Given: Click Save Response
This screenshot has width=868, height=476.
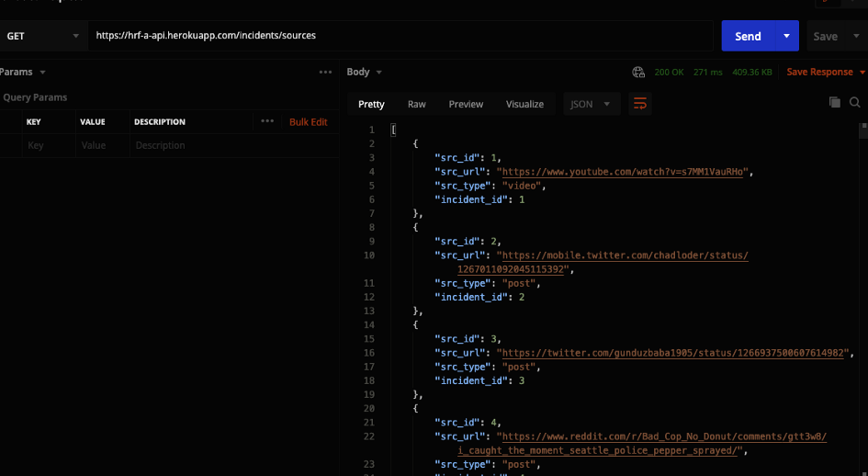Looking at the screenshot, I should point(819,72).
